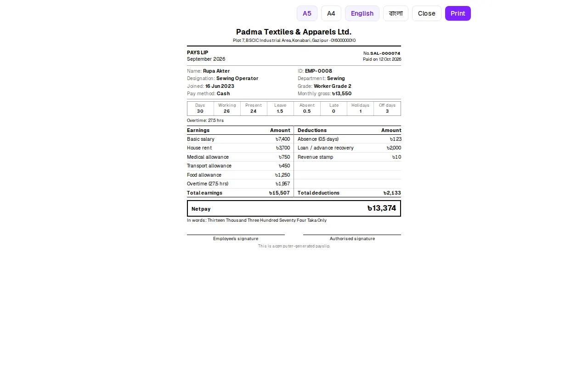Image resolution: width=588 pixels, height=368 pixels.
Task: Click the Employee's signature line
Action: click(x=236, y=238)
